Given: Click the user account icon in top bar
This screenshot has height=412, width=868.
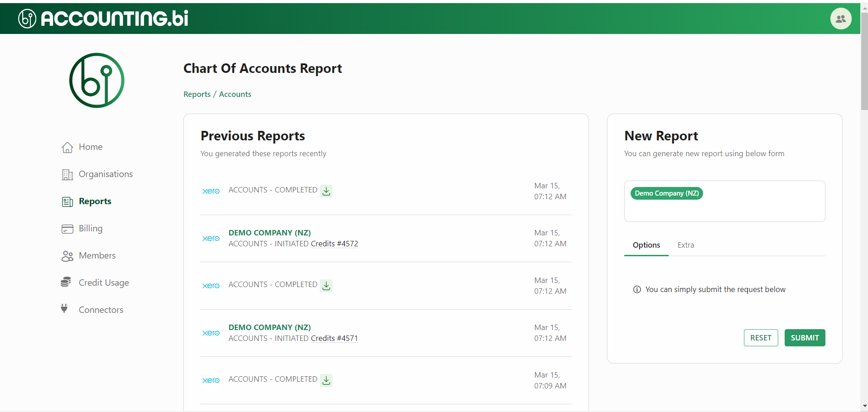Looking at the screenshot, I should (x=841, y=18).
